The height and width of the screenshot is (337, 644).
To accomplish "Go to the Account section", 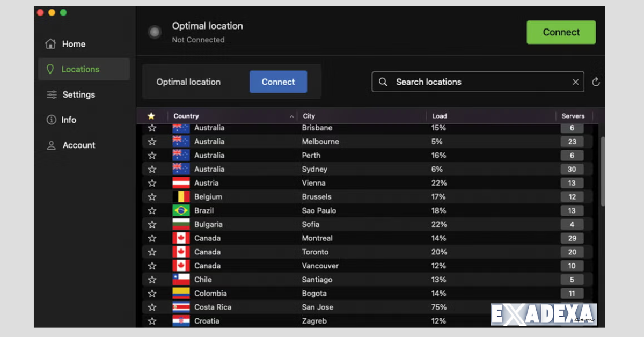I will 79,145.
